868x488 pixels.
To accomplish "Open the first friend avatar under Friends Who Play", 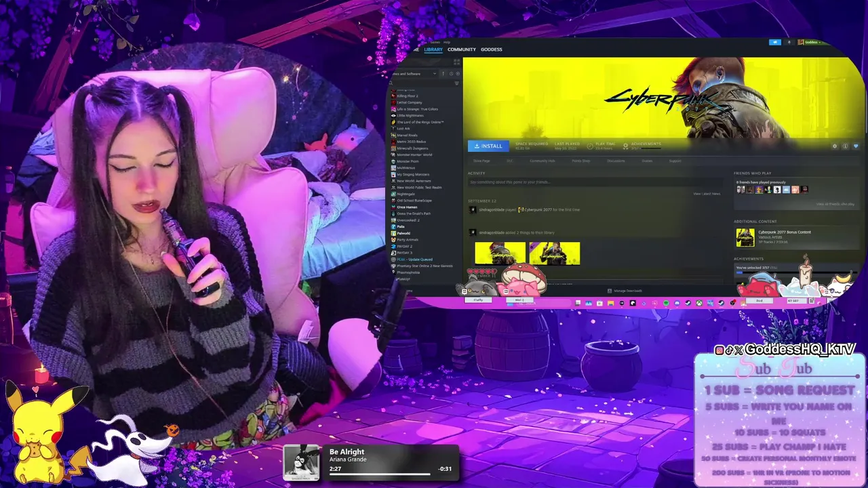I will (x=741, y=190).
